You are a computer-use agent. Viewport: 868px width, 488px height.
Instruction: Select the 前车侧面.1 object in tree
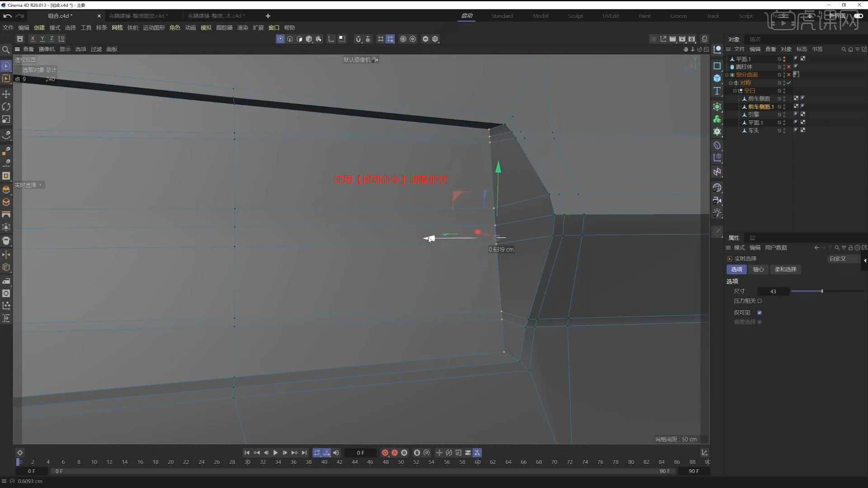(x=761, y=107)
